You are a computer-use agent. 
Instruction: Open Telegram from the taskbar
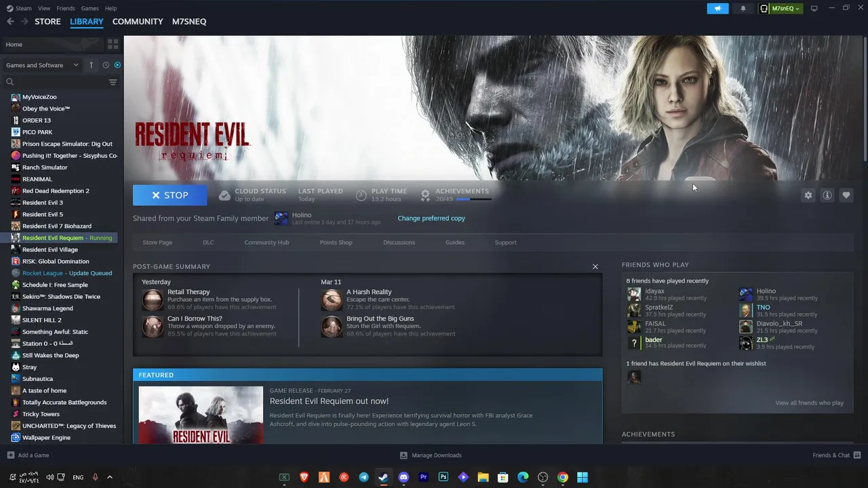pos(363,477)
